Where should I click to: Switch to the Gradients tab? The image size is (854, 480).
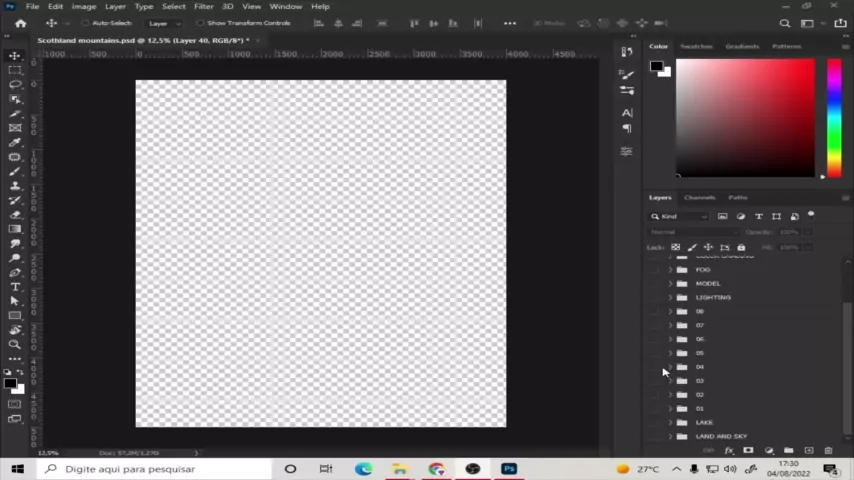tap(742, 46)
